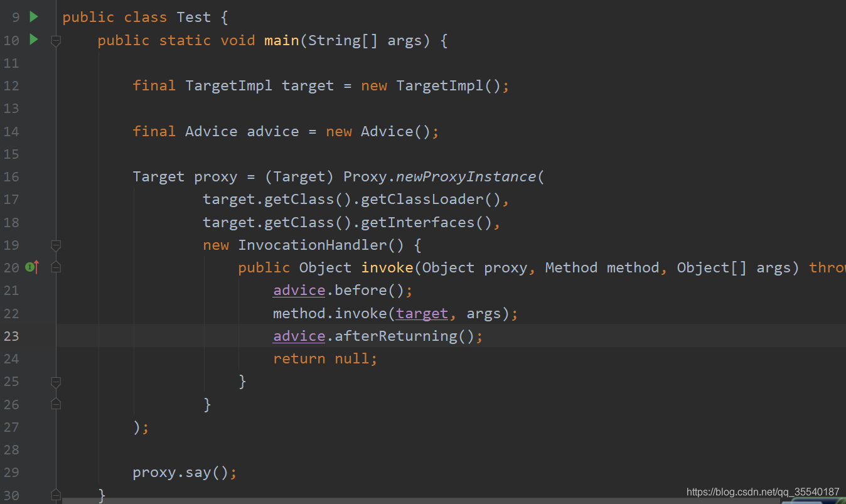Click the underlined "advice" on line 21
This screenshot has height=504, width=846.
pos(299,291)
